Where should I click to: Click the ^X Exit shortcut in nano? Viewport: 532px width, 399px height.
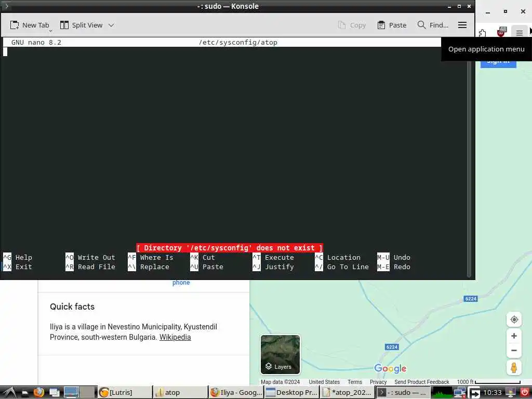18,267
